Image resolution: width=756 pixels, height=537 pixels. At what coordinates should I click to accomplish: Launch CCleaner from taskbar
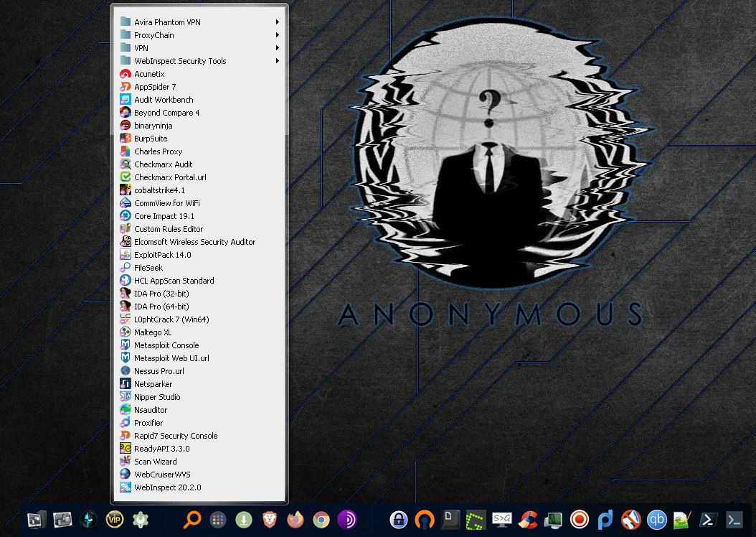(527, 520)
